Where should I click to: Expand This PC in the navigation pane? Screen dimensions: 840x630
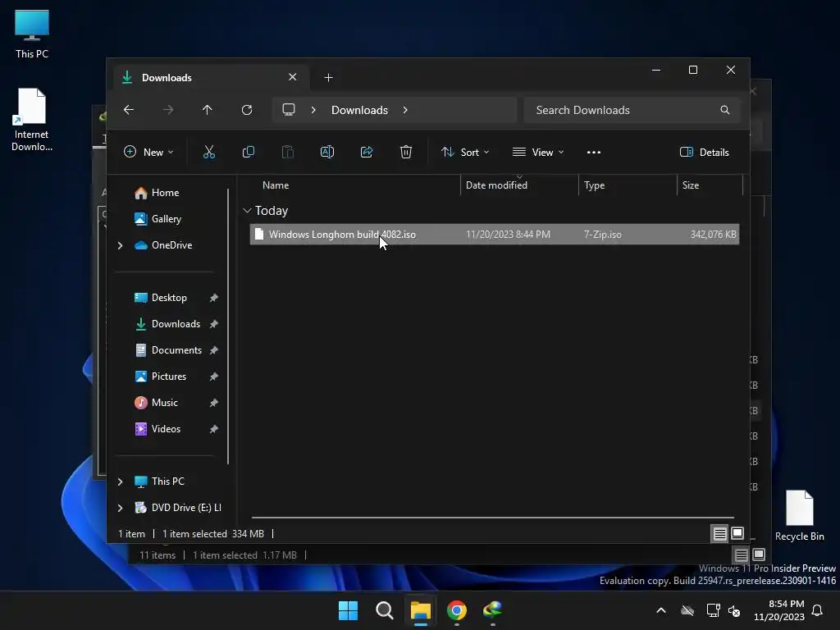(x=120, y=482)
